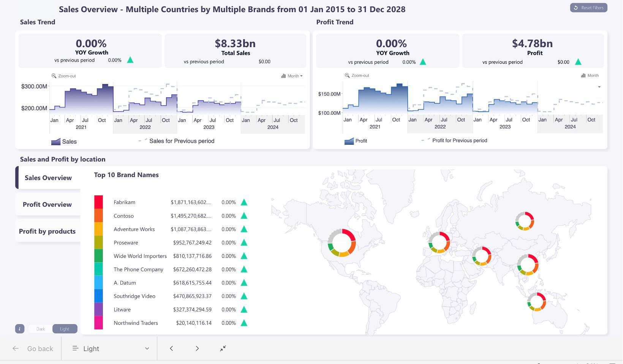623x364 pixels.
Task: Open the Profit by products tab
Action: [x=48, y=231]
